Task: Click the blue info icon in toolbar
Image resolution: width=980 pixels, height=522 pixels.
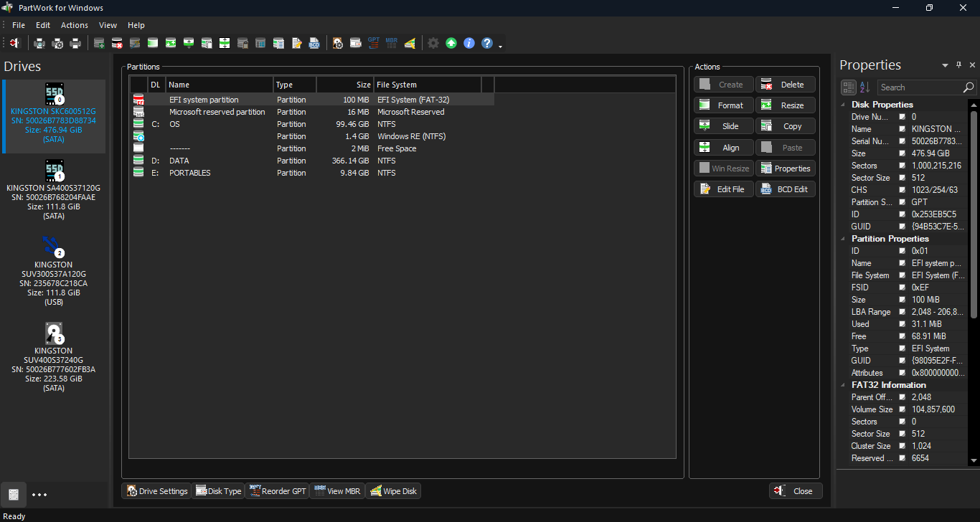Action: tap(469, 43)
